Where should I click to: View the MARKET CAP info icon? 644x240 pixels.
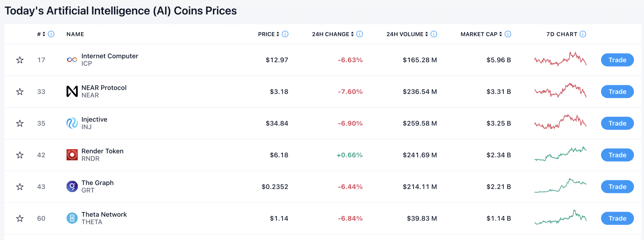coord(508,34)
